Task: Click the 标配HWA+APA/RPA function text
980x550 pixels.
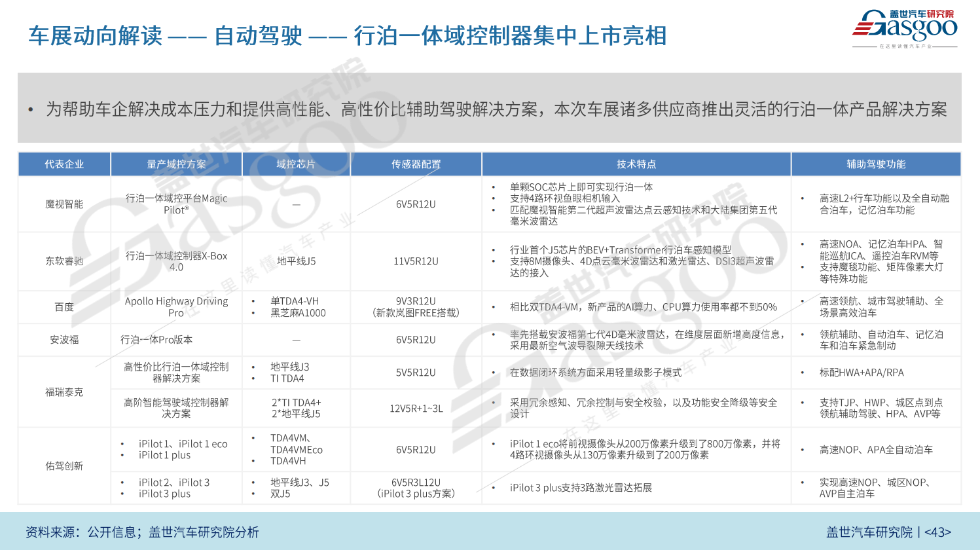Action: 862,373
